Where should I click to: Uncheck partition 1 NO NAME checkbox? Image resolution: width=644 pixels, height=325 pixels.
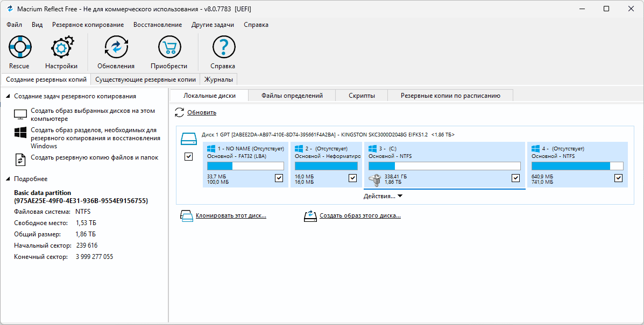279,178
